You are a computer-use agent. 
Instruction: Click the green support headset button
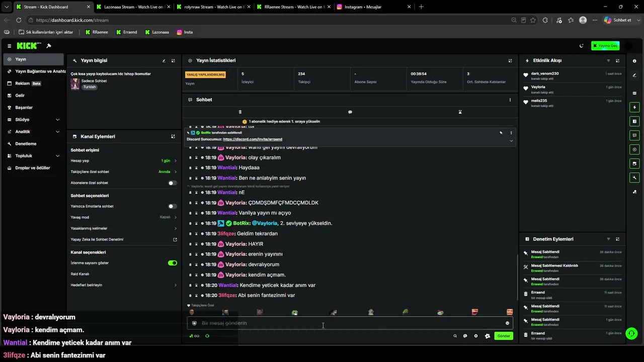[631, 333]
